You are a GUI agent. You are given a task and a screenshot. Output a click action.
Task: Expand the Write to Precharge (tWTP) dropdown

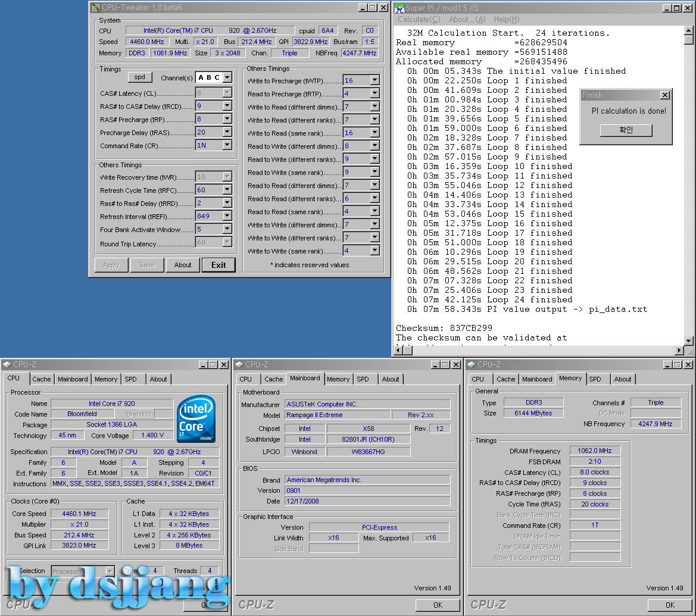point(375,80)
